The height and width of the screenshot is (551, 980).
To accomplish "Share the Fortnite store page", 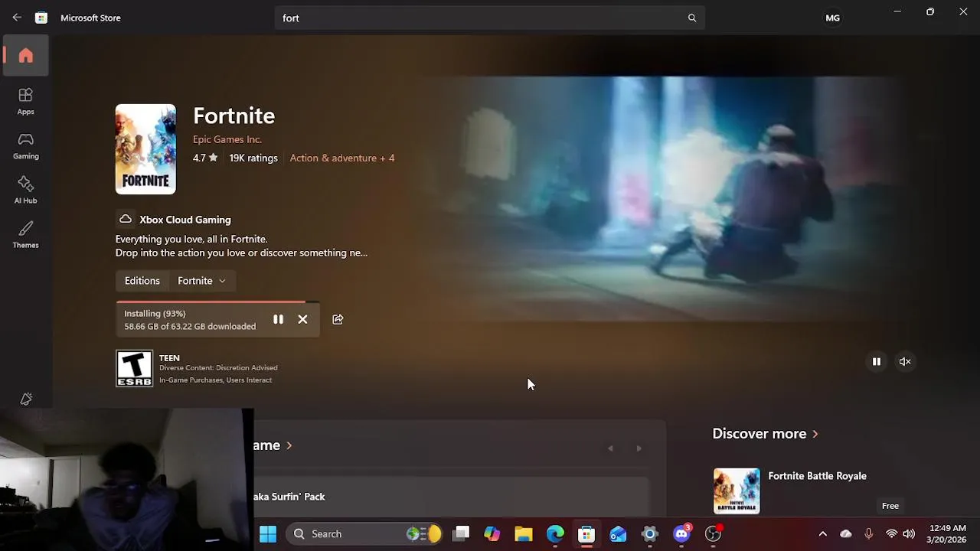I will coord(338,319).
